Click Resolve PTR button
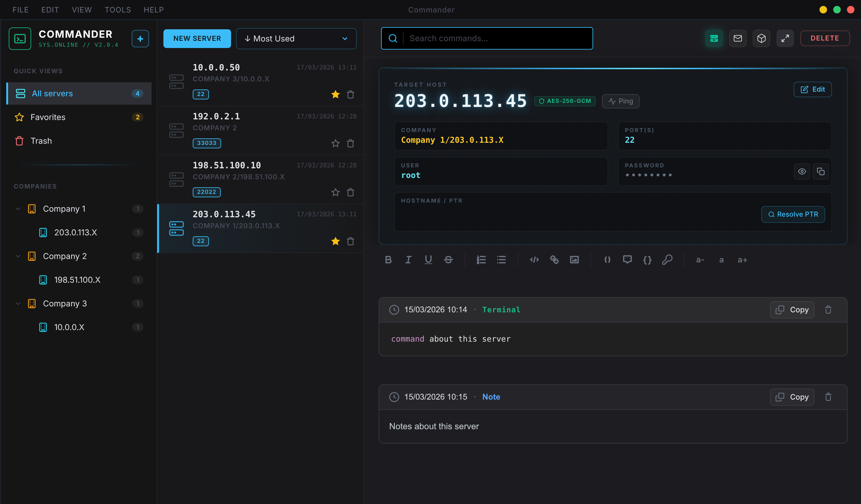The height and width of the screenshot is (504, 861). click(x=793, y=214)
